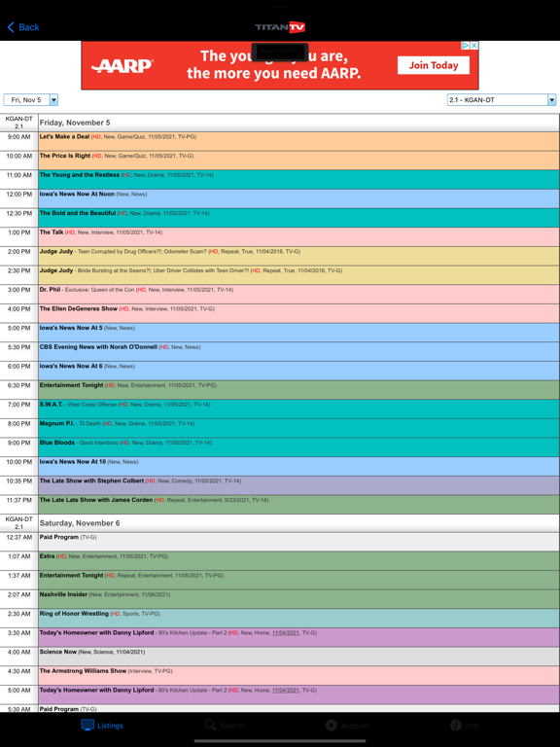Select The Price Is Right show

(298, 160)
